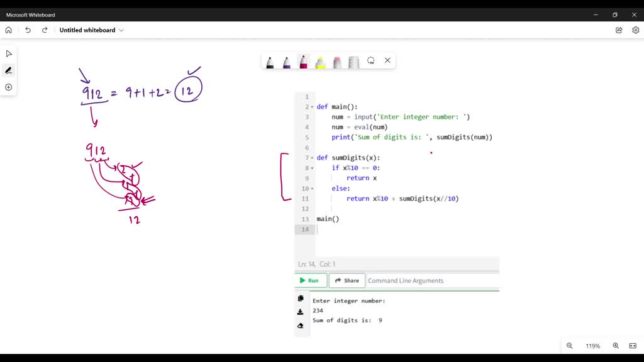Undo the last whiteboard action
This screenshot has height=362, width=644.
click(28, 30)
